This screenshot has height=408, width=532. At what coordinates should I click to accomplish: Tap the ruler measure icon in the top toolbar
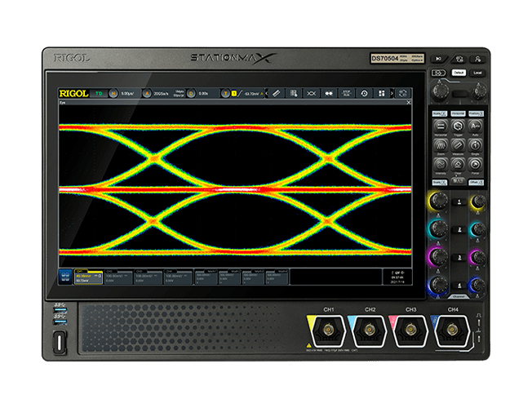(x=277, y=93)
